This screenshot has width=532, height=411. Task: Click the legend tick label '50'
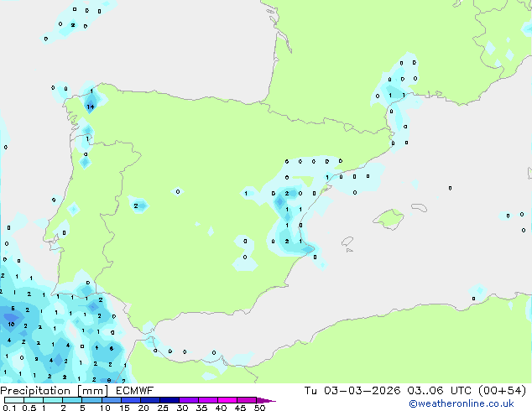[259, 408]
